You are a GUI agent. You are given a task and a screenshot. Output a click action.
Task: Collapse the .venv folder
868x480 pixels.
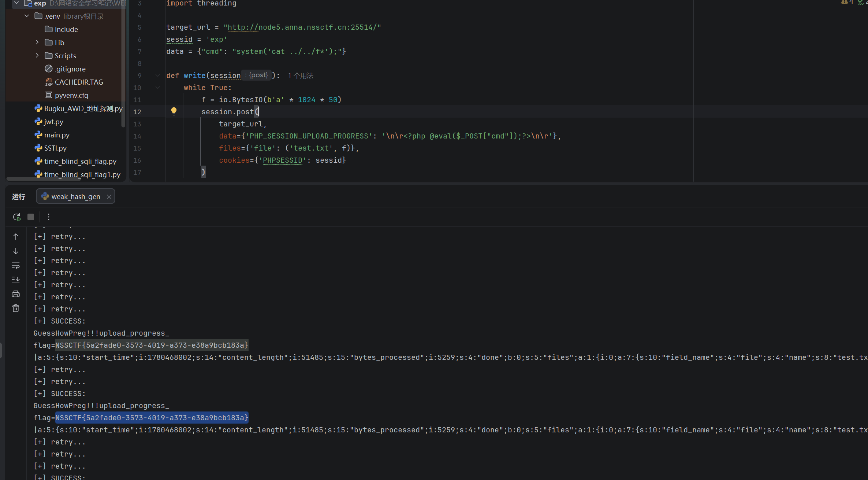[x=27, y=16]
